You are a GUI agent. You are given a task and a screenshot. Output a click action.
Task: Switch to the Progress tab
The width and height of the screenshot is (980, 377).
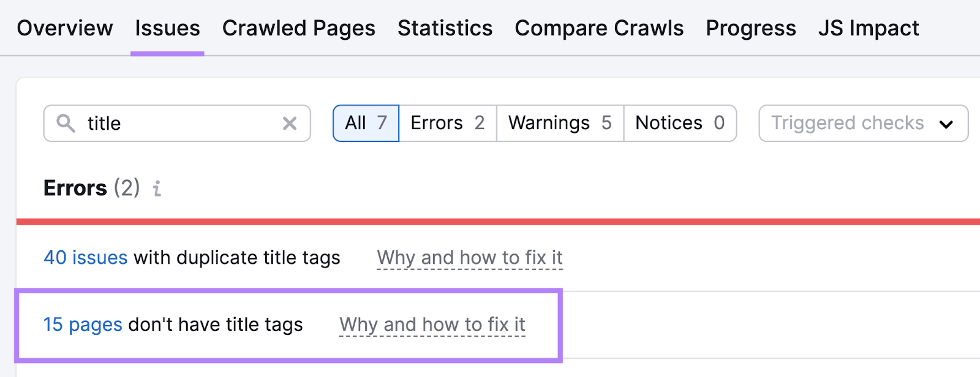click(x=750, y=28)
